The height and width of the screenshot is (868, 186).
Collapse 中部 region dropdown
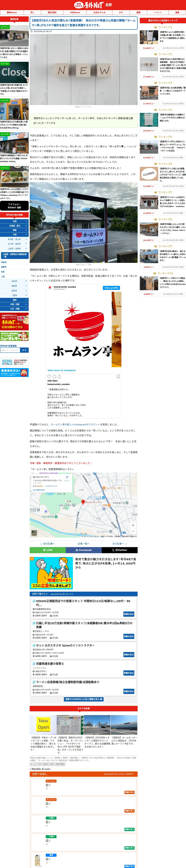click(x=14, y=235)
